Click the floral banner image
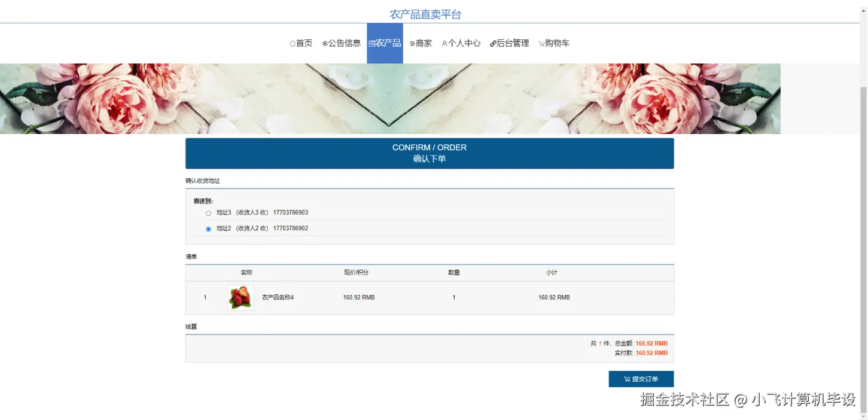The height and width of the screenshot is (420, 868). [x=390, y=99]
